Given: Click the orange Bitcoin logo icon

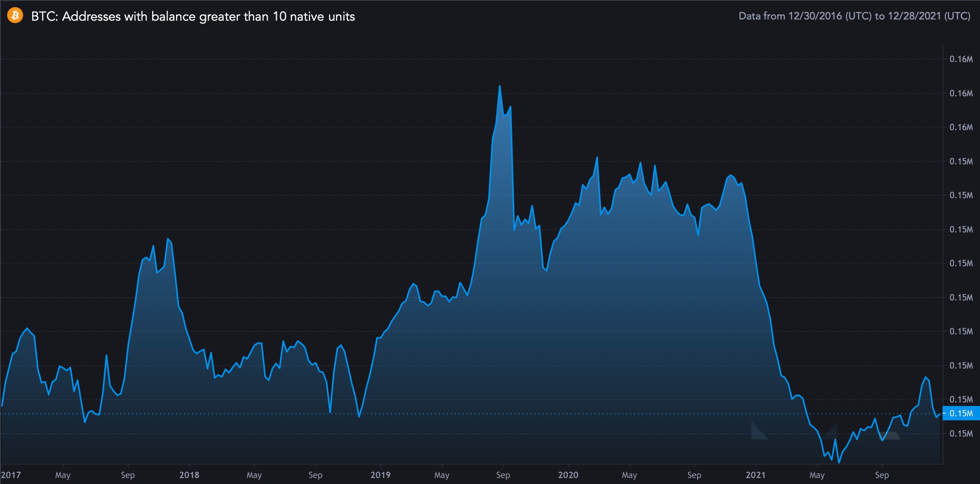Looking at the screenshot, I should (x=15, y=16).
